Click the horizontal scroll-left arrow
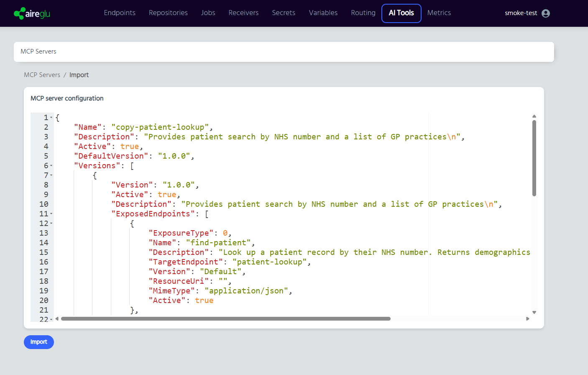This screenshot has height=375, width=588. (57, 319)
